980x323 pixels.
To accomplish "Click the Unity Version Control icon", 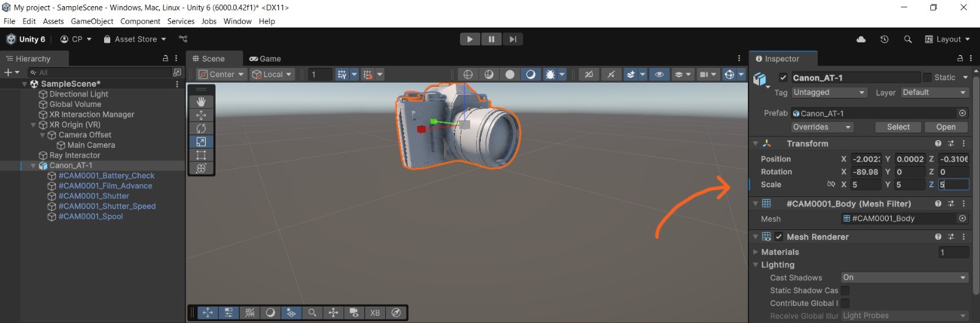I will (x=183, y=39).
